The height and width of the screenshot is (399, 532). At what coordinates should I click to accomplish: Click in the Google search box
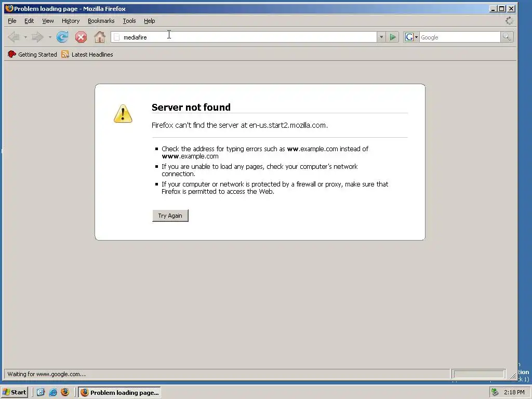point(460,37)
